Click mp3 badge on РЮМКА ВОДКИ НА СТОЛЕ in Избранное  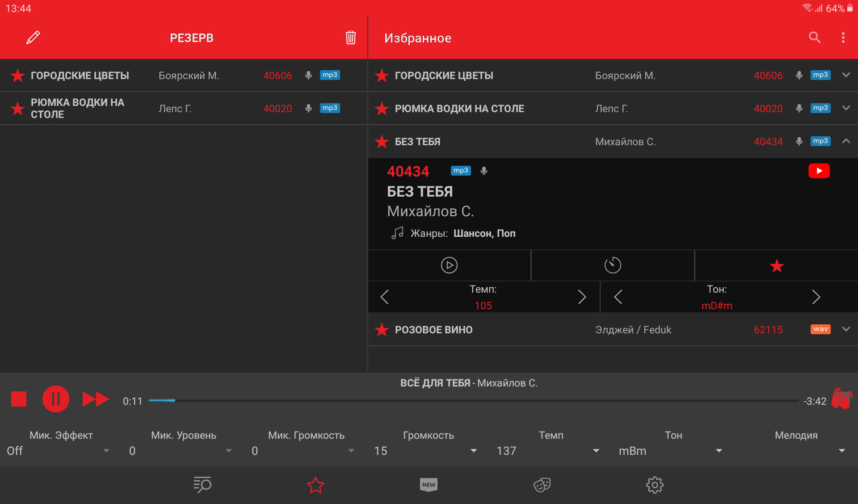click(820, 108)
